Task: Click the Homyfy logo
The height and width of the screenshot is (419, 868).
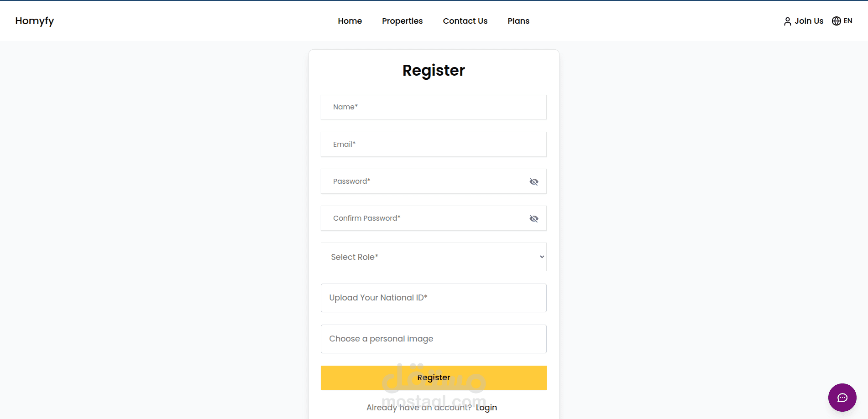Action: point(35,21)
